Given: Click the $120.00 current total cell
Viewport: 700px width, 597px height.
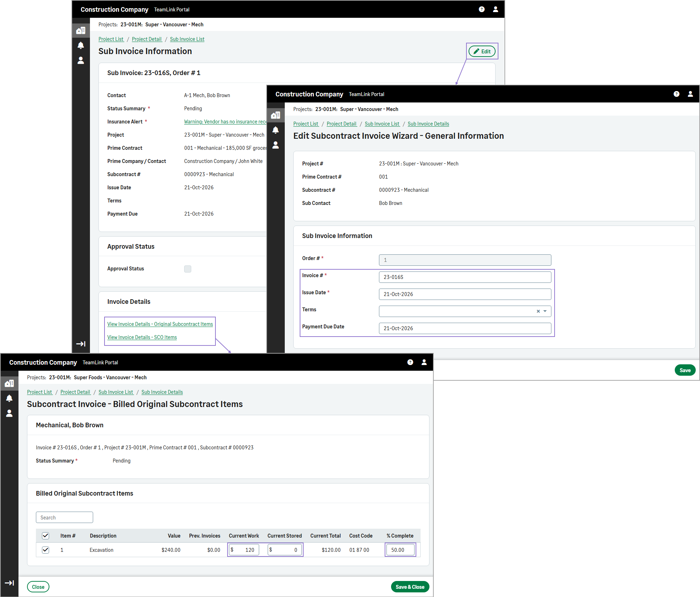Looking at the screenshot, I should point(331,550).
